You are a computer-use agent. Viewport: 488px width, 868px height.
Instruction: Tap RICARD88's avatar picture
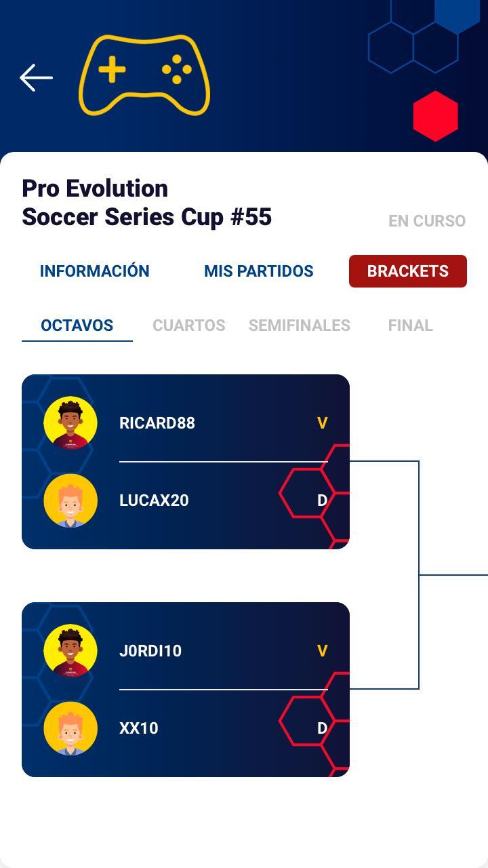pos(70,423)
